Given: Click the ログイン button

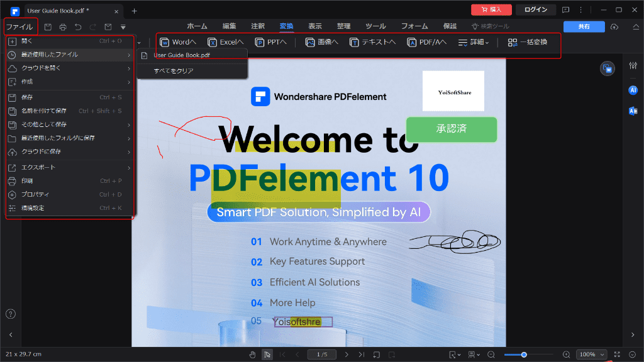Looking at the screenshot, I should (x=536, y=9).
